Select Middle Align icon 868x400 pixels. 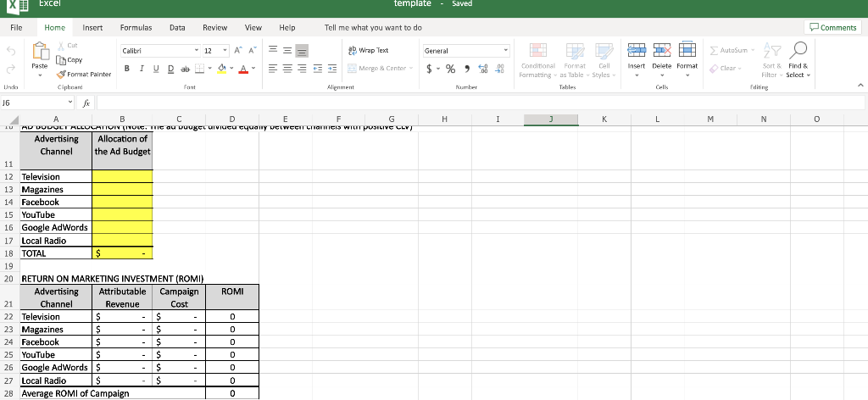click(x=287, y=50)
